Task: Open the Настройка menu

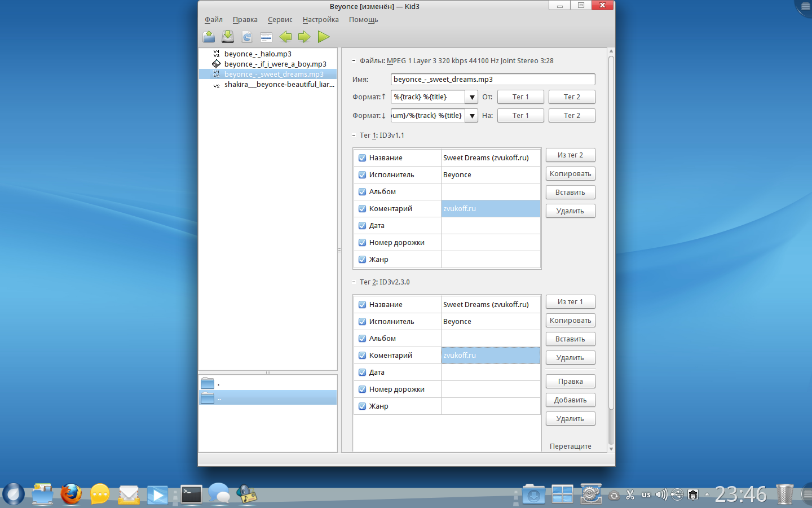Action: (320, 20)
